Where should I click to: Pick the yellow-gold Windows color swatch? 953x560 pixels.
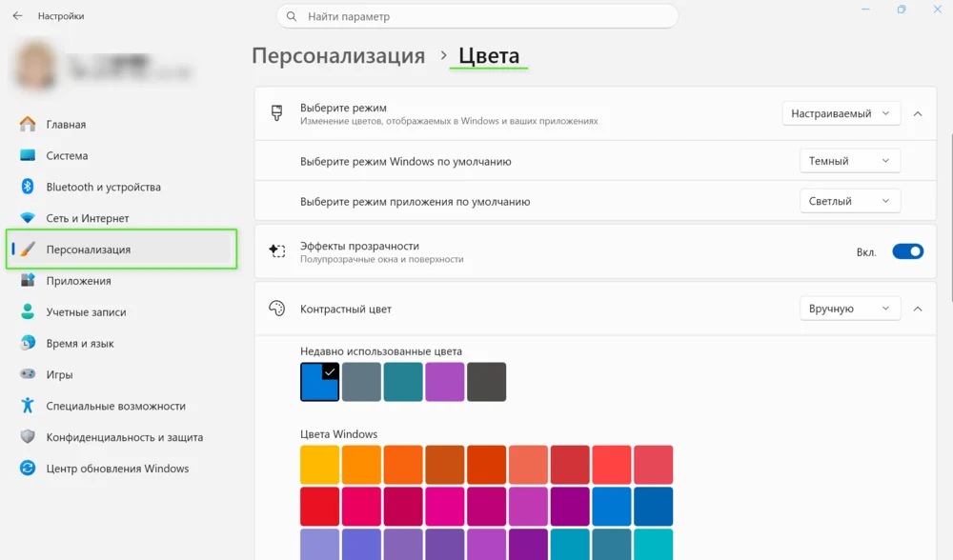[319, 465]
